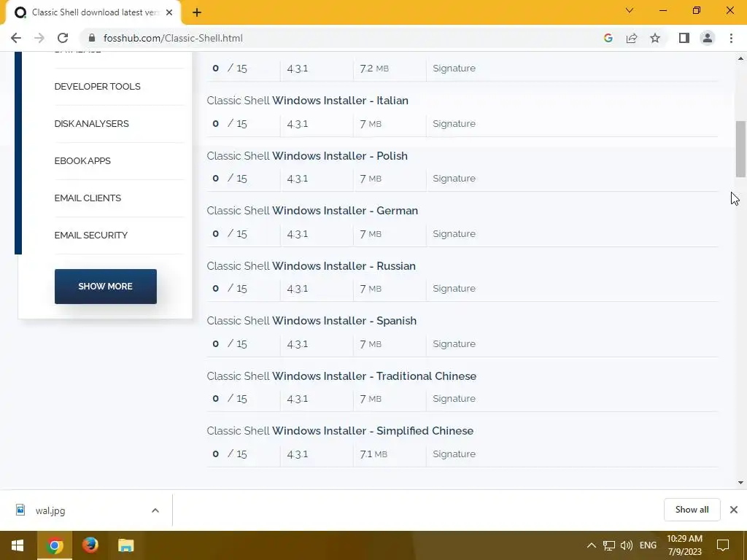This screenshot has width=747, height=560.
Task: Open Signature for Italian installer
Action: click(454, 124)
